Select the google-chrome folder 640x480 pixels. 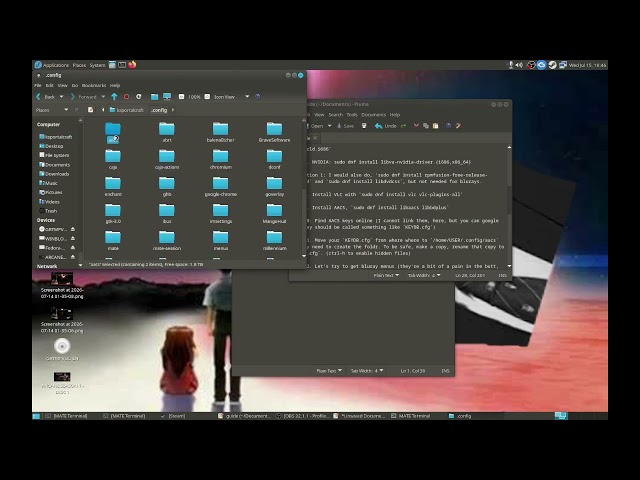point(221,187)
